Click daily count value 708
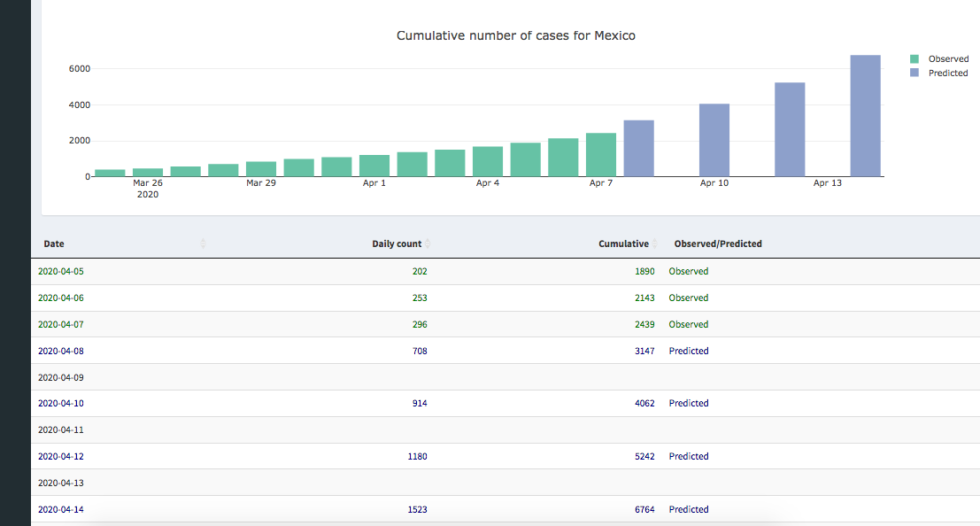Image resolution: width=980 pixels, height=526 pixels. [419, 351]
